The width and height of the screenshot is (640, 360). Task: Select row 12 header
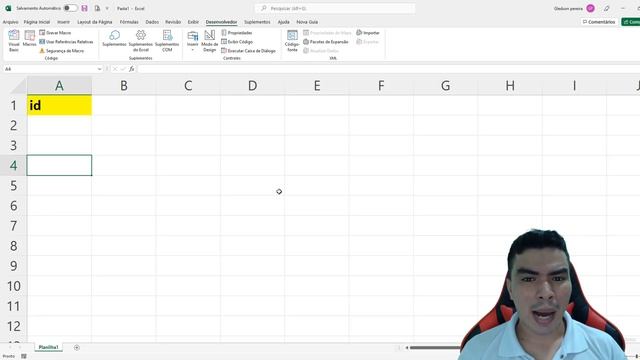13,326
